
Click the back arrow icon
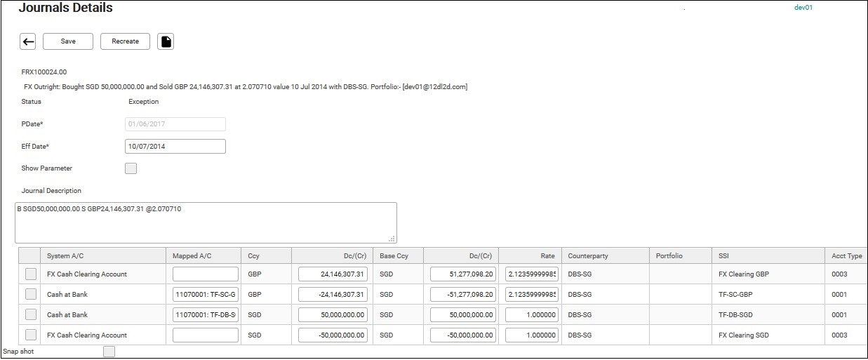28,41
